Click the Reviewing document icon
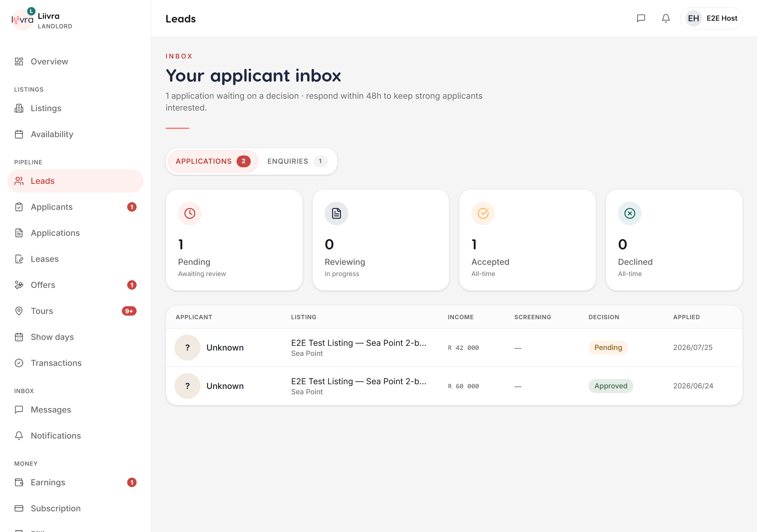The image size is (757, 532). click(336, 213)
